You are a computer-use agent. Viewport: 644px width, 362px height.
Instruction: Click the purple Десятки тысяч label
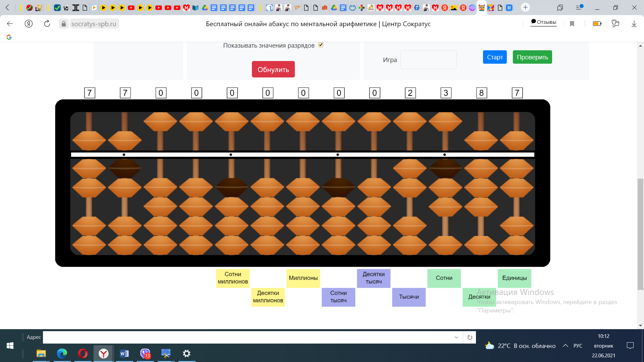[x=374, y=278]
